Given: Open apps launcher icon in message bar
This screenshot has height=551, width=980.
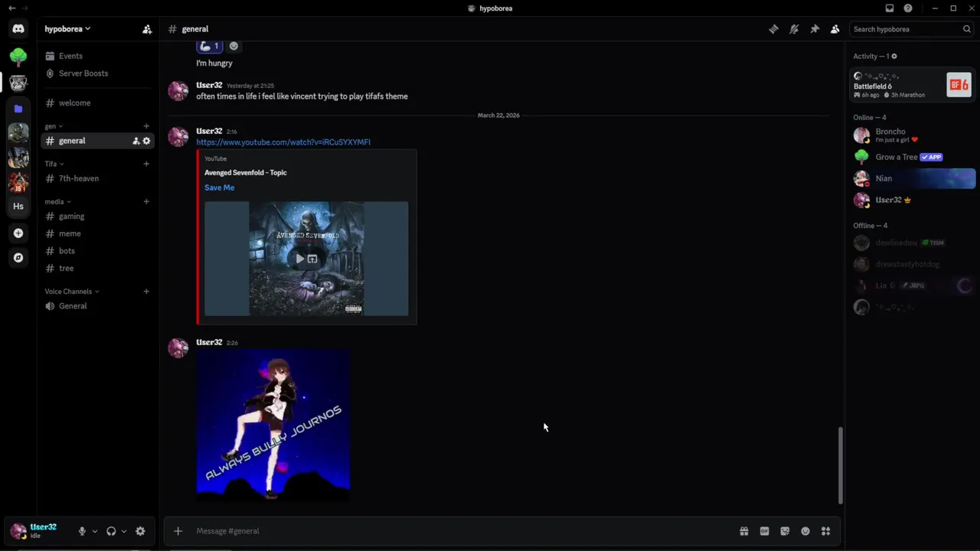Looking at the screenshot, I should [826, 531].
